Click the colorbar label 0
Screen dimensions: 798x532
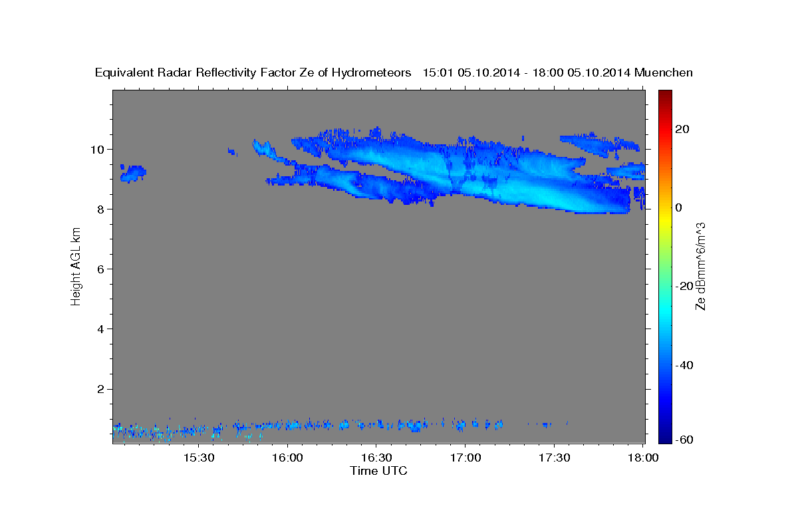(679, 207)
